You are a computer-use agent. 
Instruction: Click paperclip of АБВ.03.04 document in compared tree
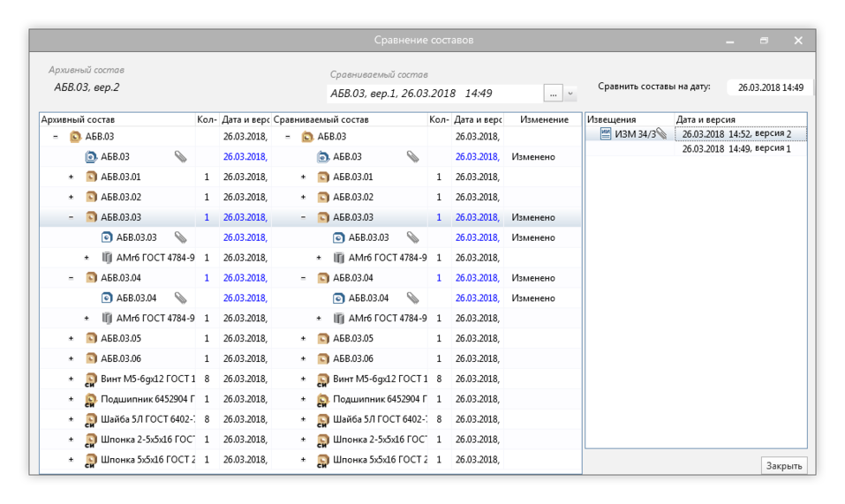[x=412, y=298]
